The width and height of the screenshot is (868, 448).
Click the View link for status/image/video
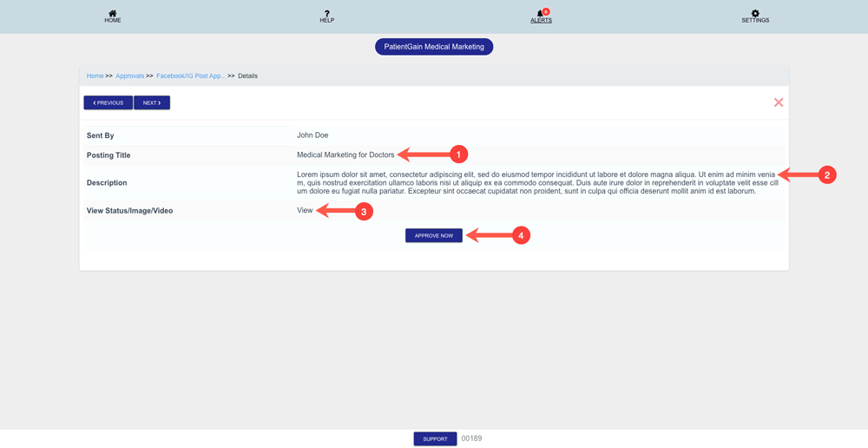click(305, 210)
